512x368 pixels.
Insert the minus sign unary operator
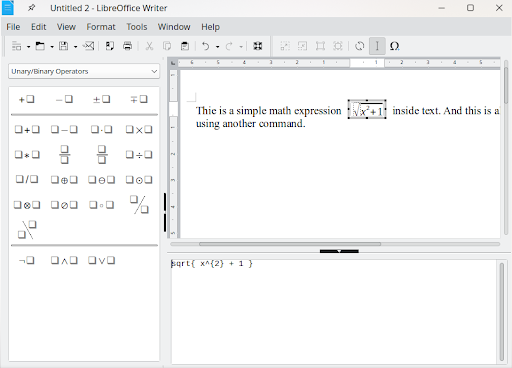click(x=64, y=99)
